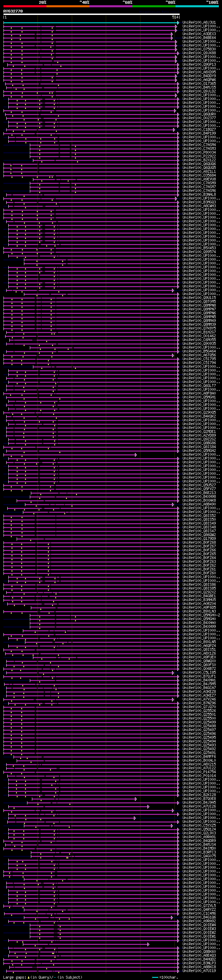
Task: Click subject name UniRef100_Q290Q5
Action: pyautogui.click(x=199, y=412)
